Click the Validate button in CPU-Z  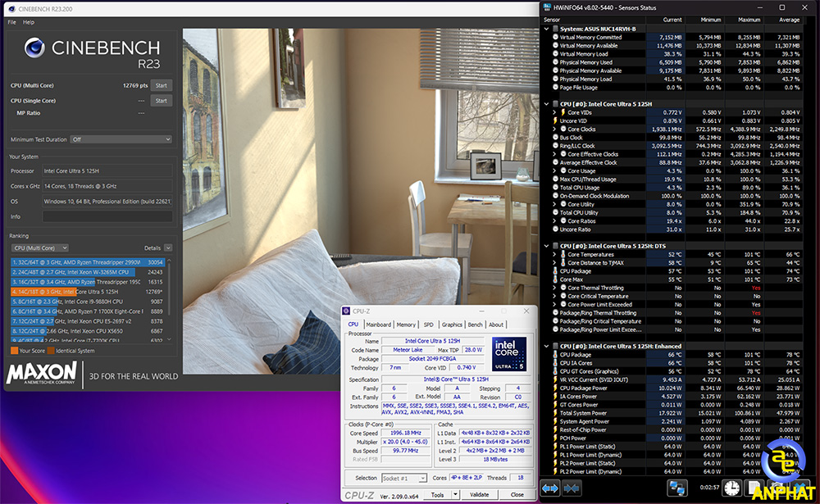[x=479, y=495]
